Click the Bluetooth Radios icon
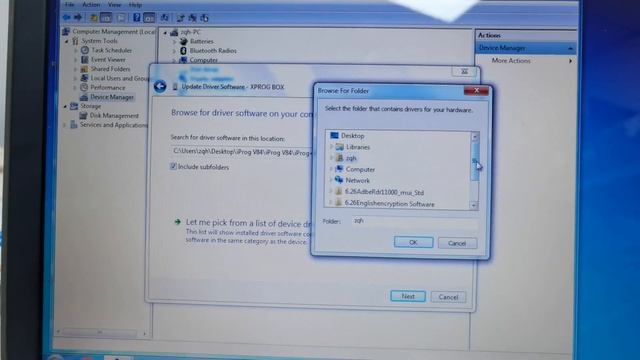This screenshot has width=640, height=360. tap(183, 51)
